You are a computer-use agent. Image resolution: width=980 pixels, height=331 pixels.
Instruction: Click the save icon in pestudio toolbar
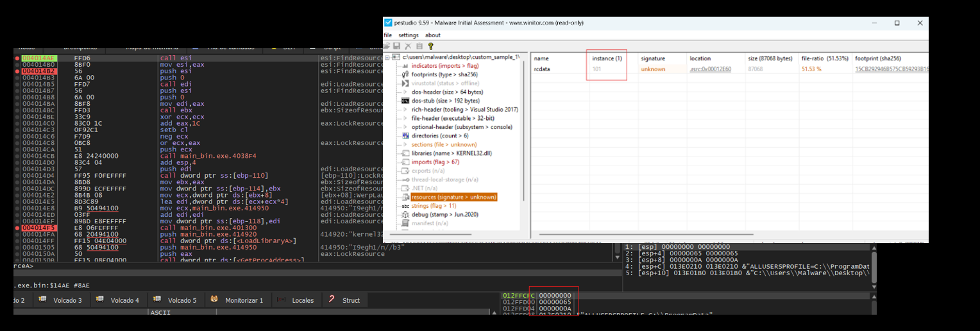pos(397,46)
